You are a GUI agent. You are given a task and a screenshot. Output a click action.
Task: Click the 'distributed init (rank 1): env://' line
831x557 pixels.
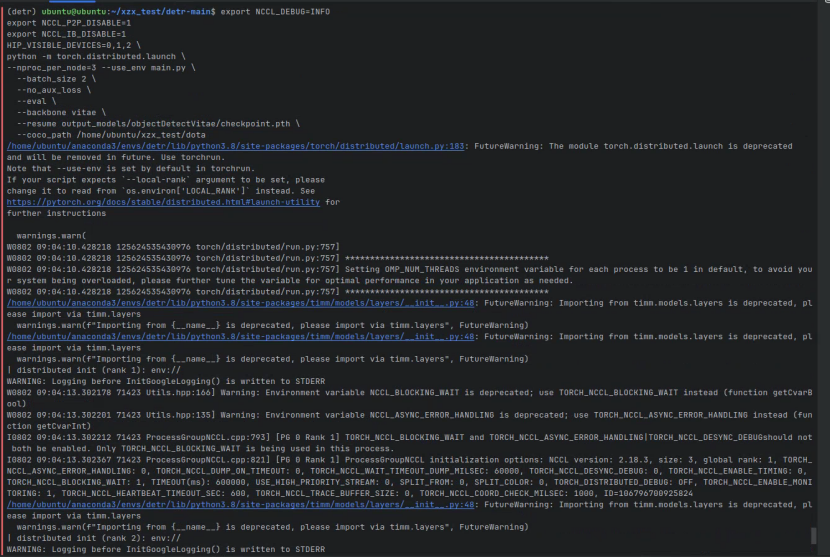[x=94, y=370]
